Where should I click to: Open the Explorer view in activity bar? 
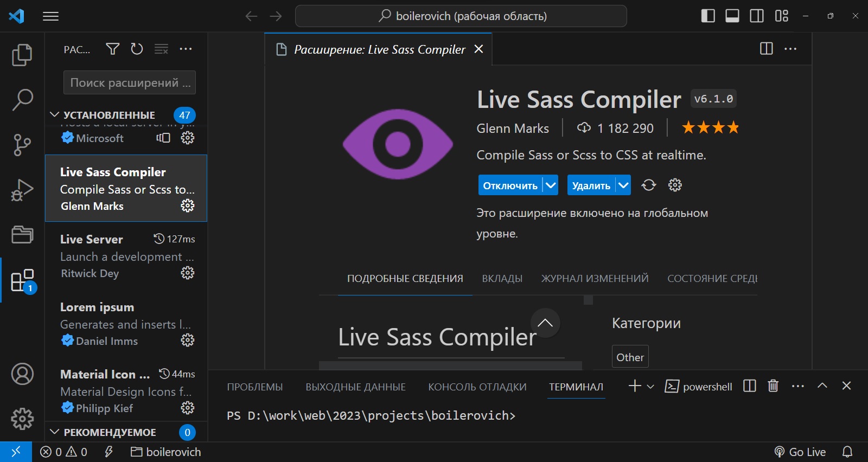click(22, 55)
